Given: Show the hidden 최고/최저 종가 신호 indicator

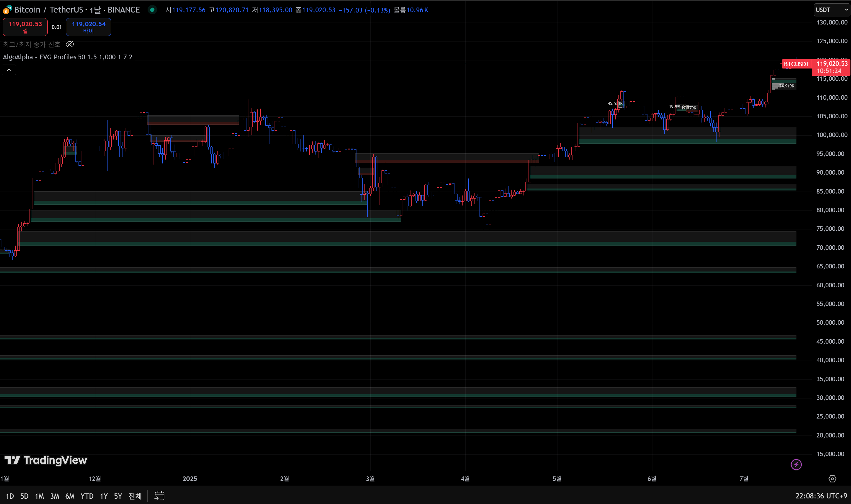Looking at the screenshot, I should (x=70, y=45).
